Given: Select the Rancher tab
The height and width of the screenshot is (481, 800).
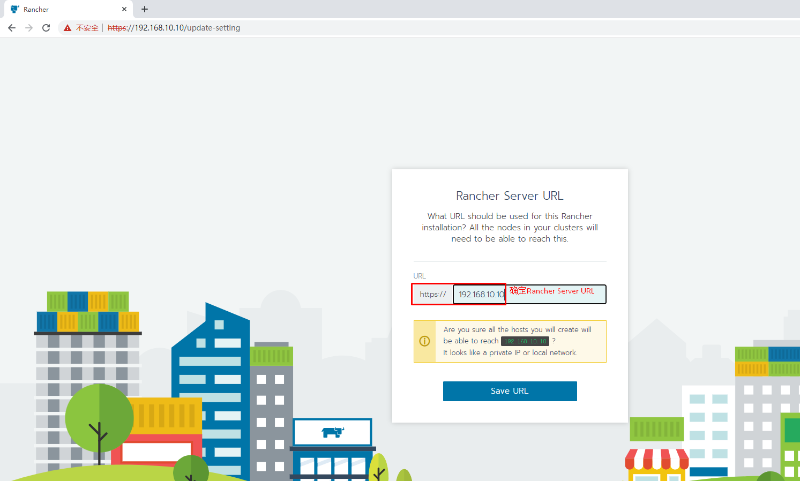Looking at the screenshot, I should coord(67,9).
